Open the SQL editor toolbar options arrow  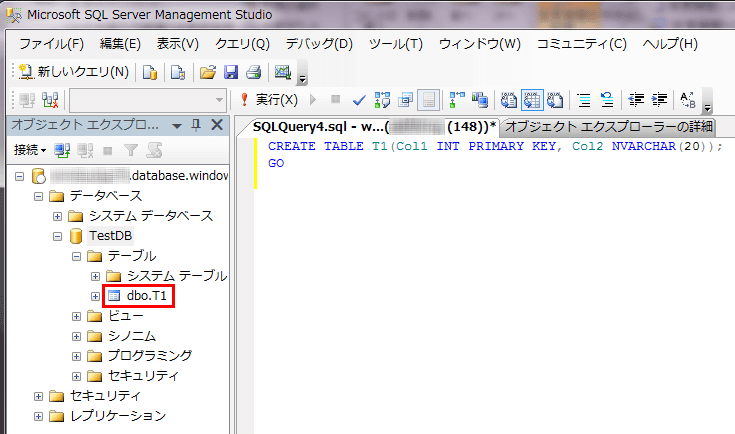coord(707,107)
